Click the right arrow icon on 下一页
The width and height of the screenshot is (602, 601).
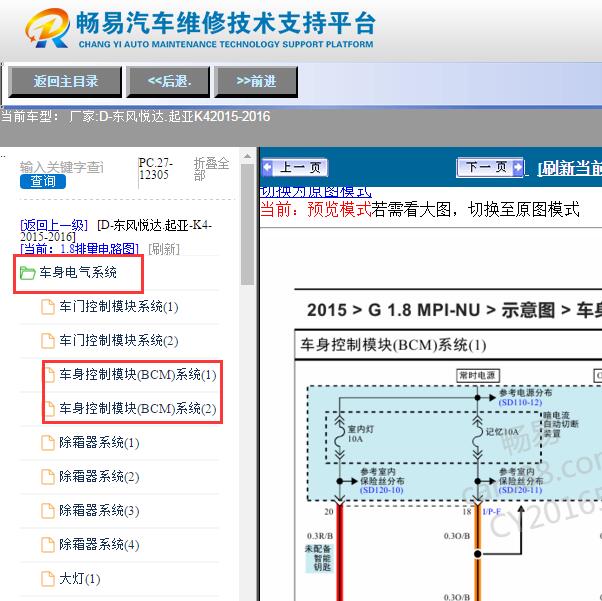518,167
